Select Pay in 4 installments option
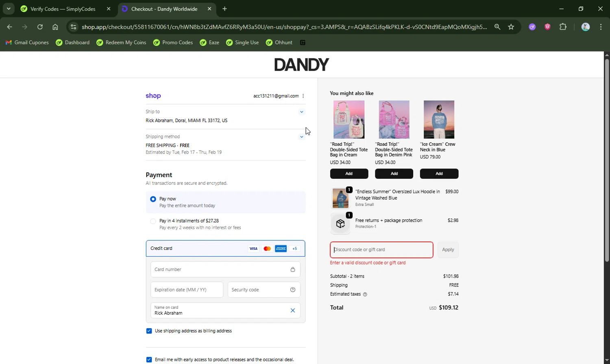Screen dimensions: 610x364 (153, 221)
